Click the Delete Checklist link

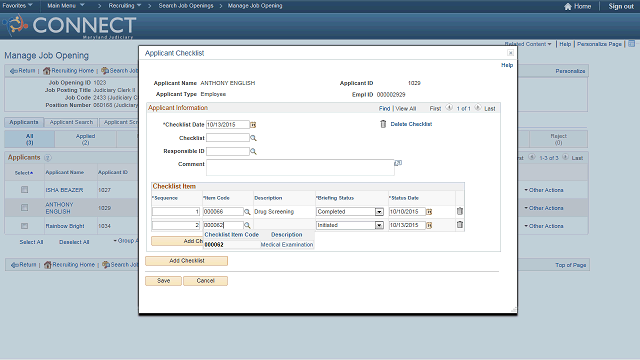pos(411,124)
